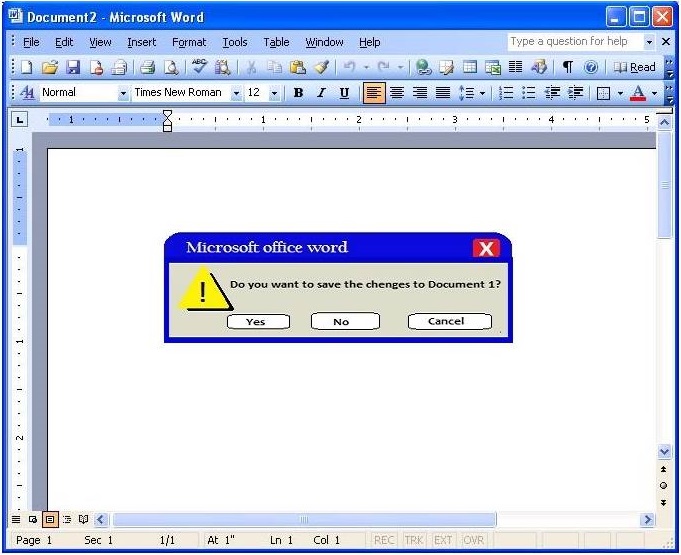Toggle Center alignment
This screenshot has width=681, height=555.
[397, 92]
